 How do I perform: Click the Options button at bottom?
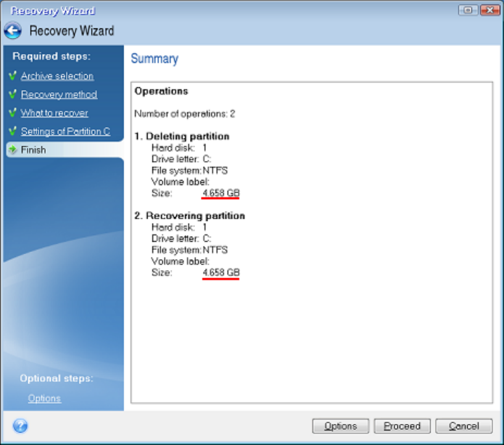pos(340,426)
